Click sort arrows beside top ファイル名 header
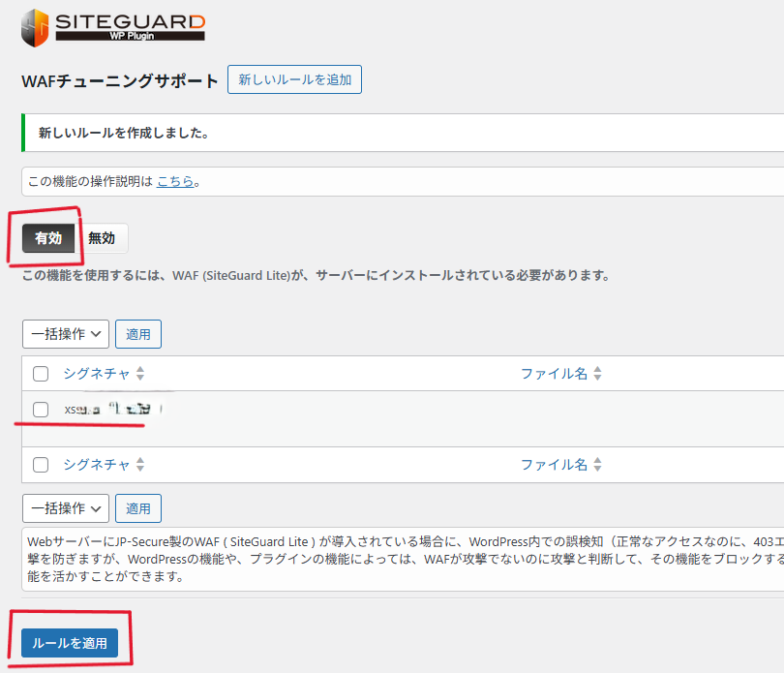The width and height of the screenshot is (784, 673). [x=597, y=374]
